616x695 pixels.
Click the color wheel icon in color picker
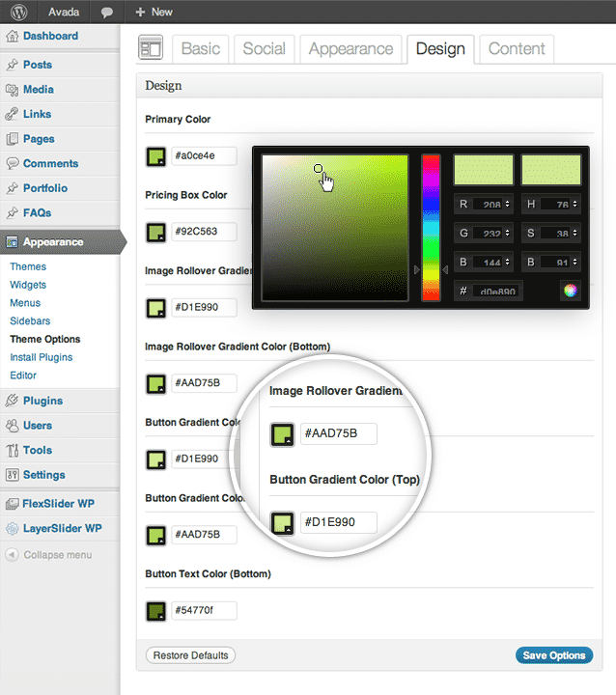[x=571, y=290]
